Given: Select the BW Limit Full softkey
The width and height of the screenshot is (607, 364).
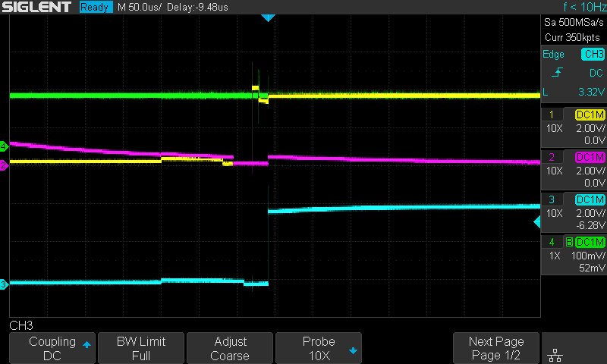Looking at the screenshot, I should (x=141, y=348).
